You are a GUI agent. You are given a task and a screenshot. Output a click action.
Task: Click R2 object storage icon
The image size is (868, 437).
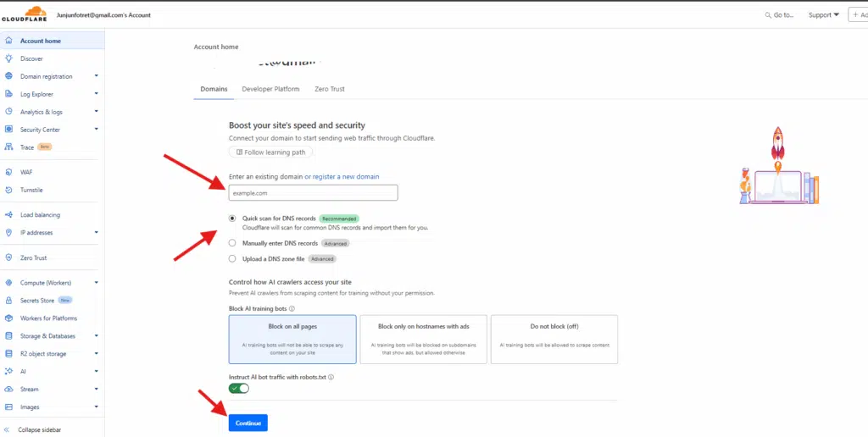[x=8, y=353]
